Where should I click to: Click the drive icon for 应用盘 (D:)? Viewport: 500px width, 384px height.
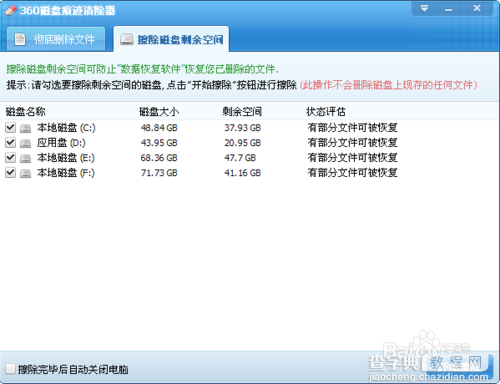[x=25, y=143]
